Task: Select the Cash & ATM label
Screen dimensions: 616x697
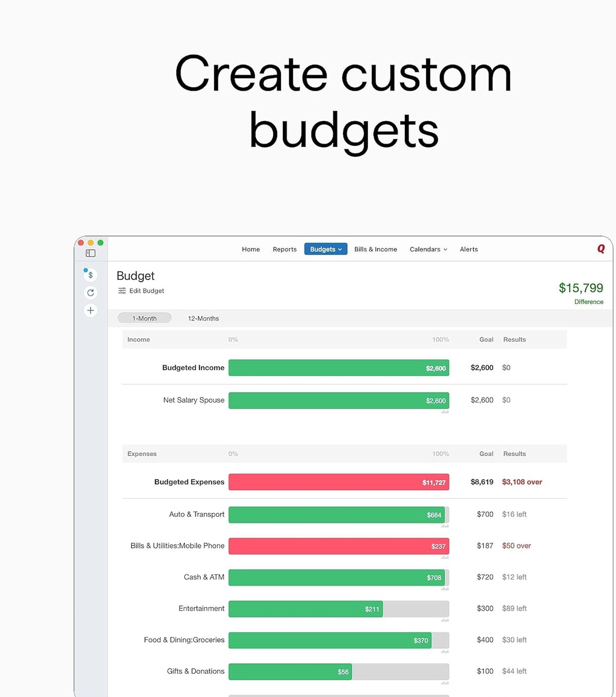Action: click(204, 577)
